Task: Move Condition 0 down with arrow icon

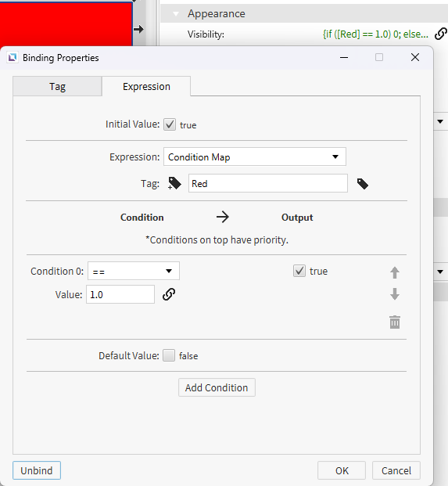Action: click(394, 293)
